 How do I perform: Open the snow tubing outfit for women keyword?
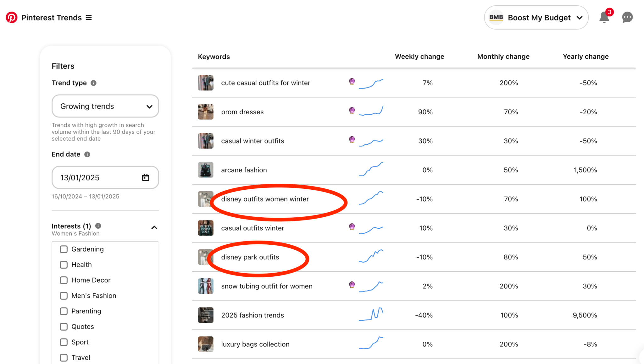[x=267, y=286]
